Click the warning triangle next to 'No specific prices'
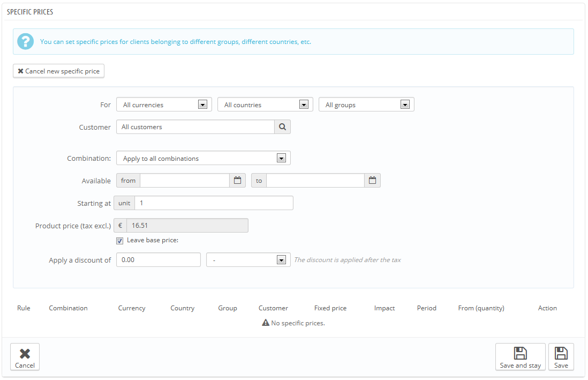The width and height of the screenshot is (588, 380). pyautogui.click(x=266, y=323)
